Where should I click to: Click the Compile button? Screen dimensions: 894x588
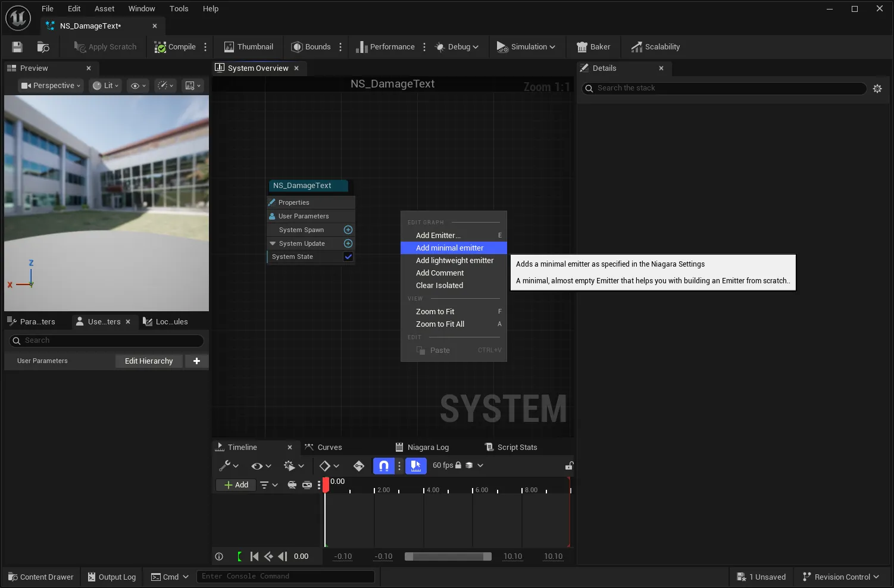tap(175, 47)
